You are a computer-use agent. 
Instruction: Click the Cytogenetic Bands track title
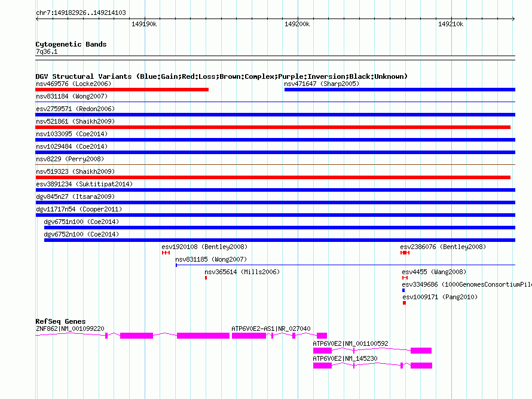(x=71, y=44)
